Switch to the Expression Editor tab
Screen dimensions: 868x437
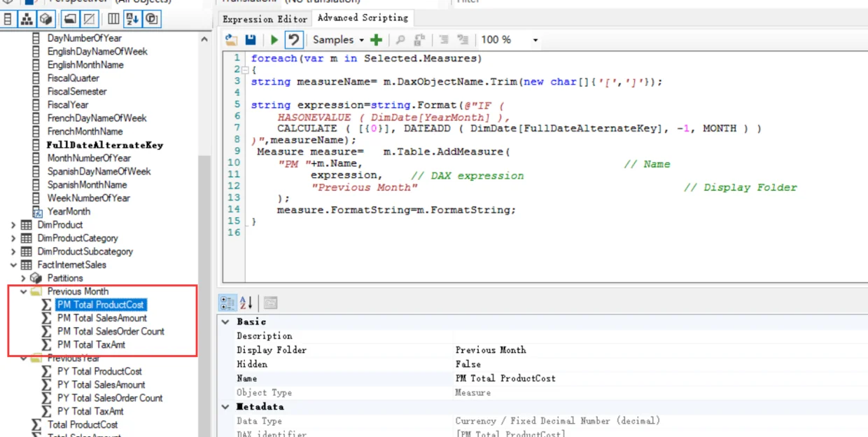(265, 19)
